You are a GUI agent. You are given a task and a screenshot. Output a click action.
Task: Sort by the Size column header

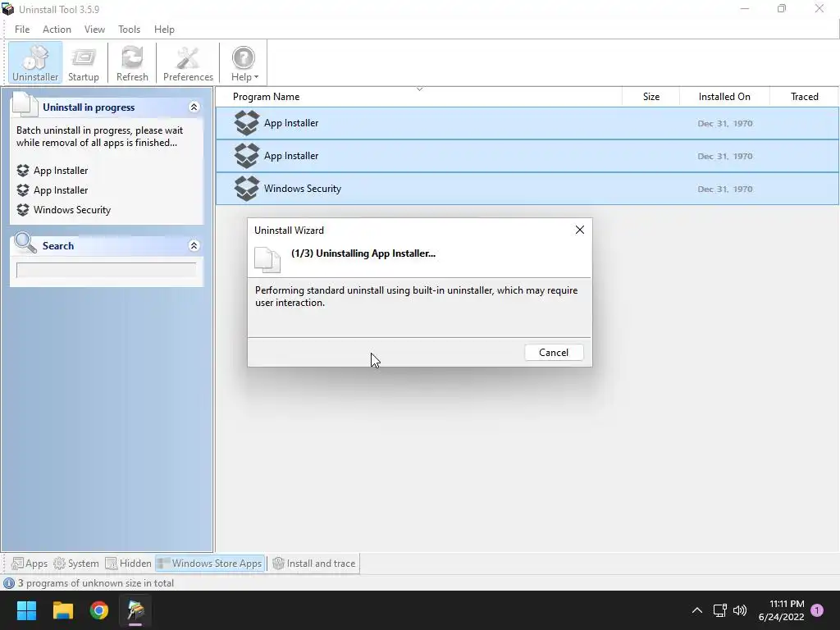(x=651, y=97)
